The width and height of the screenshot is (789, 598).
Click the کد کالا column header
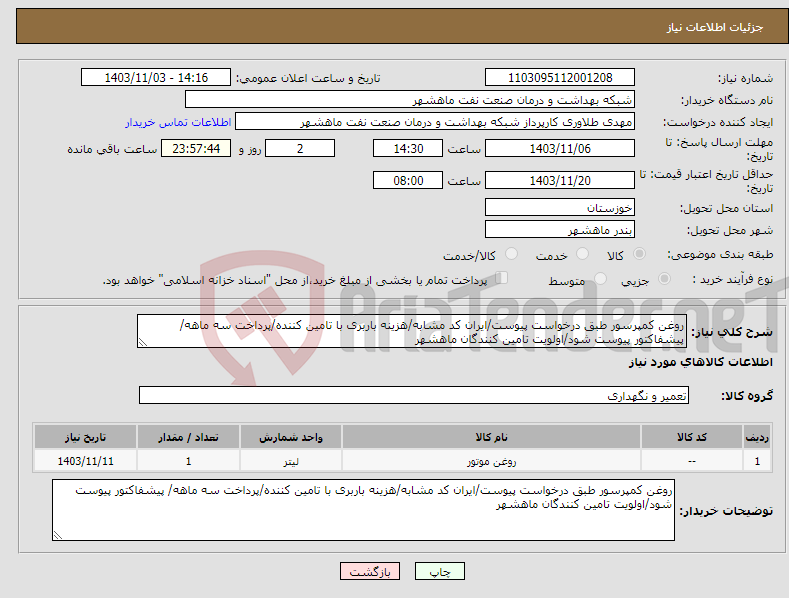point(692,437)
